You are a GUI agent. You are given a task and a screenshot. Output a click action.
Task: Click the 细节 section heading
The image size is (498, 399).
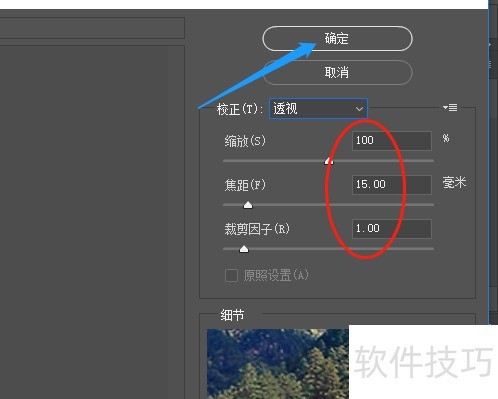232,315
